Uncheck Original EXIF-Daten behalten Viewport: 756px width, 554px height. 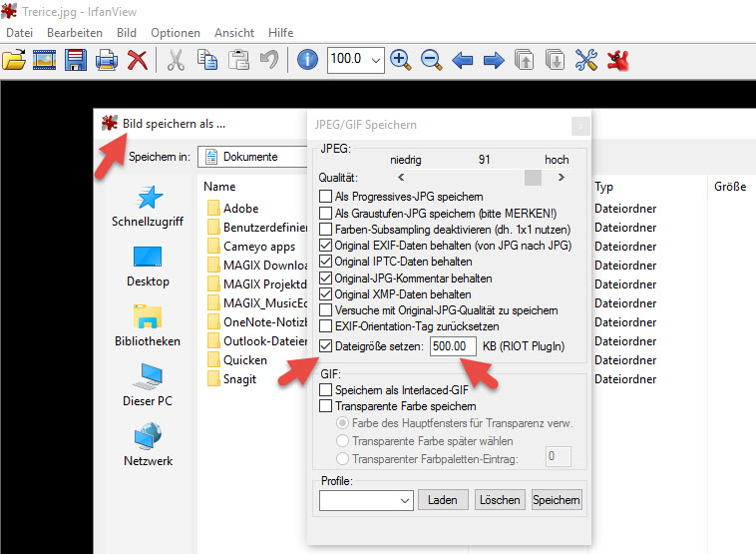pos(326,246)
